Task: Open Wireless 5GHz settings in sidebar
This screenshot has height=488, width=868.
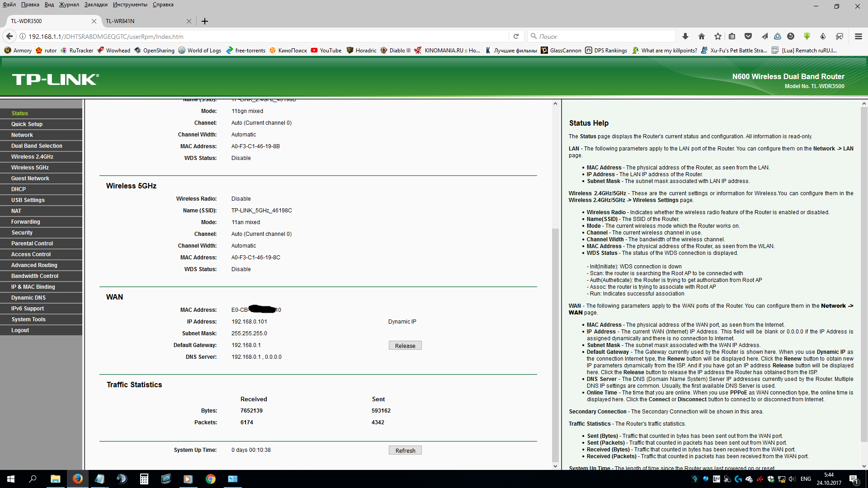Action: tap(41, 168)
